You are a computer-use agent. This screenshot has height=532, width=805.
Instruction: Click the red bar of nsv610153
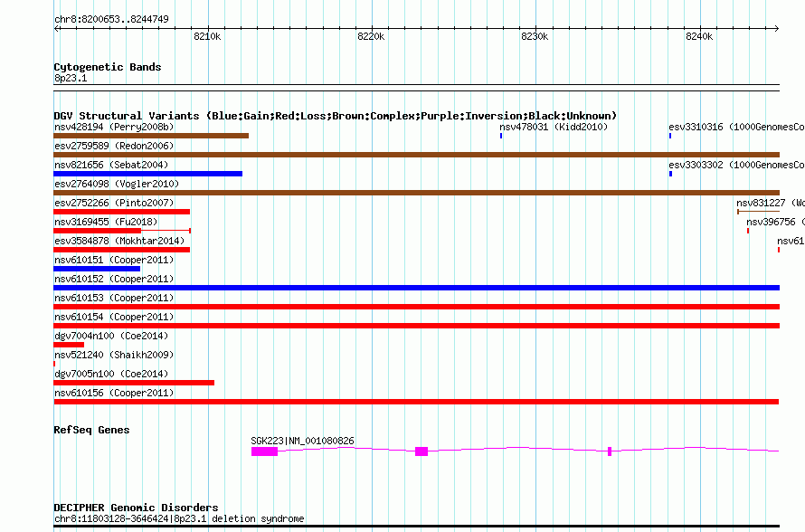point(416,307)
